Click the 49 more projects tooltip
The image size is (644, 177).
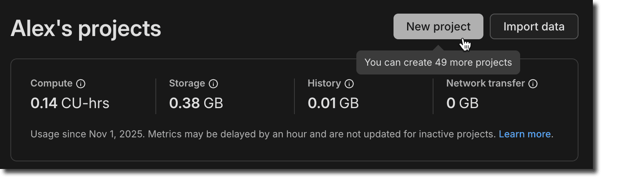click(x=438, y=62)
